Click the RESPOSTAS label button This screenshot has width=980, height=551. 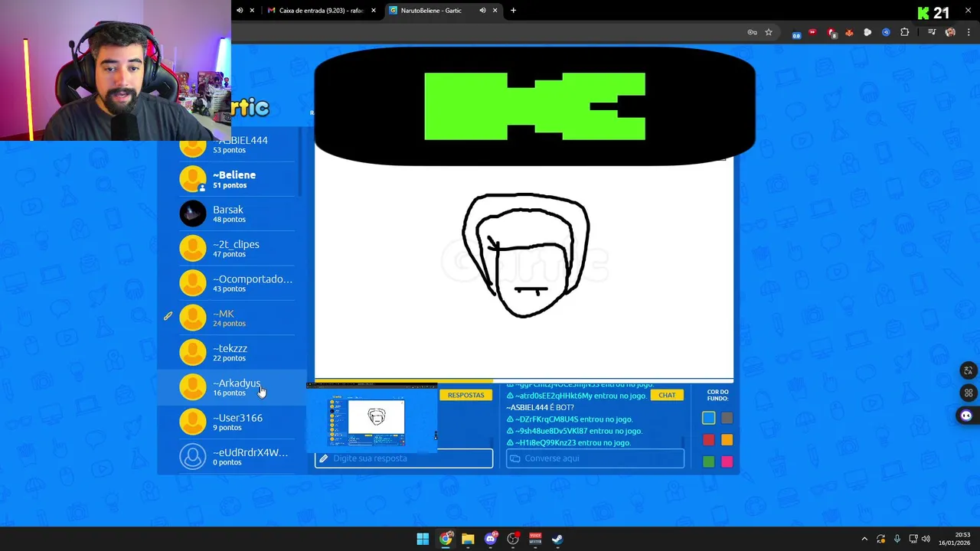(466, 395)
